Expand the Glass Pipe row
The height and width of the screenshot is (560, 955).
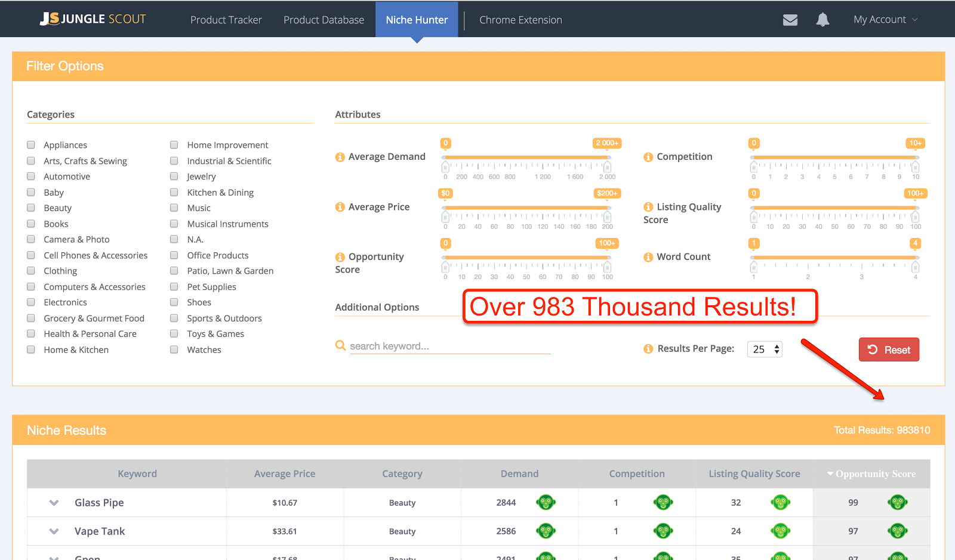pyautogui.click(x=54, y=503)
